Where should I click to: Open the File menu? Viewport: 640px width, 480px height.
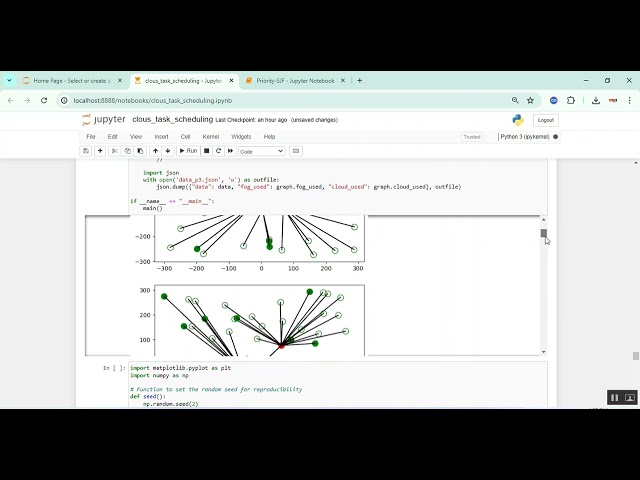click(91, 137)
